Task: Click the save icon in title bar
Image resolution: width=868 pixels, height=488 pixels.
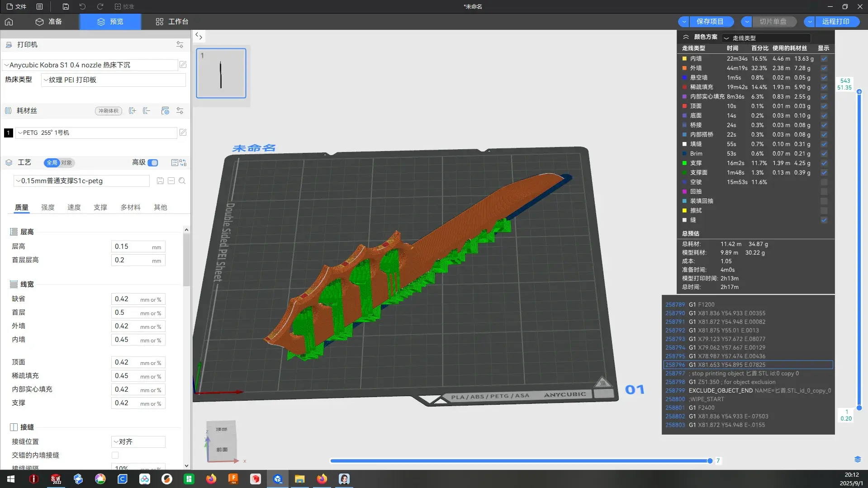Action: click(x=66, y=7)
